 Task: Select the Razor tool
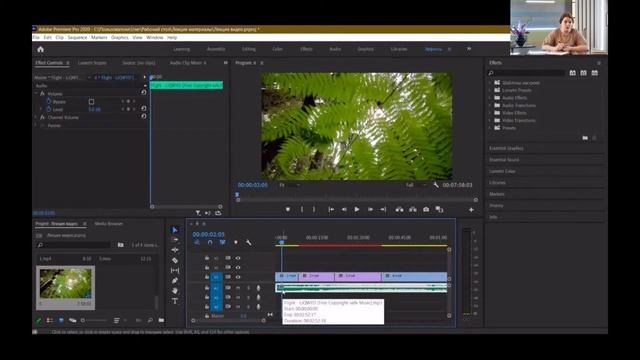pyautogui.click(x=175, y=260)
